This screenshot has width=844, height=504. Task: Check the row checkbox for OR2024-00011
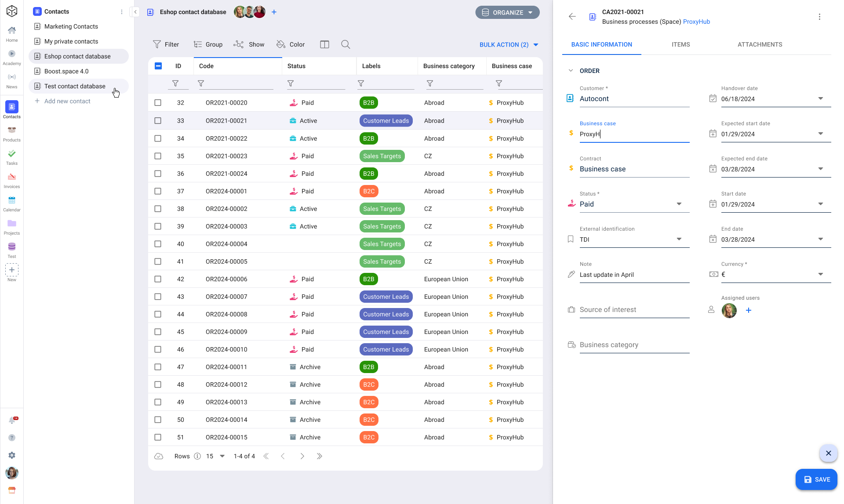coord(158,366)
